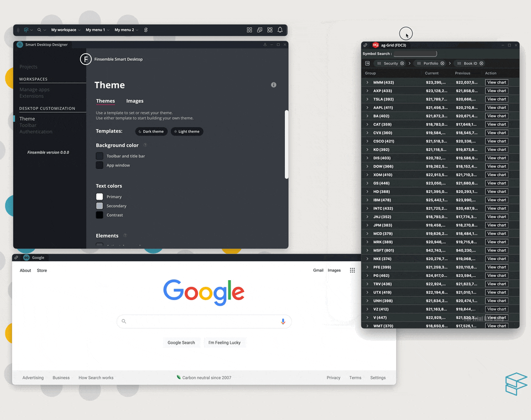Click the Symbol Search input field

[x=415, y=54]
